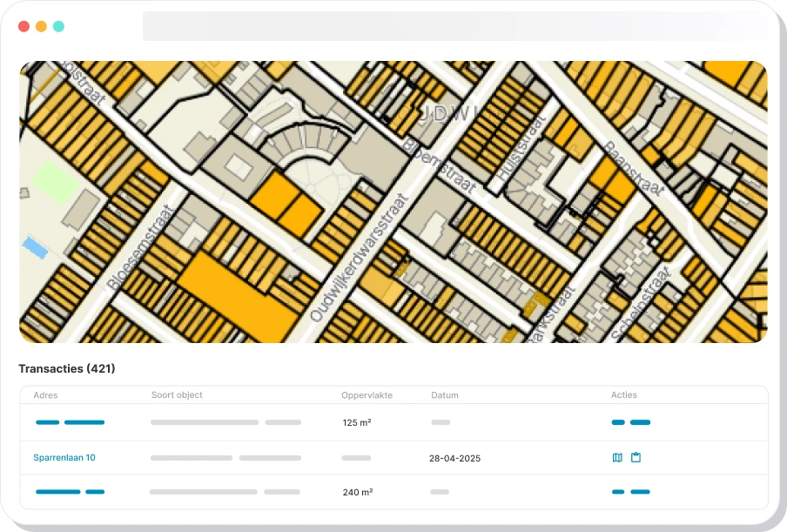The height and width of the screenshot is (532, 787).
Task: Sort by the Oppervlakte column header
Action: click(367, 395)
